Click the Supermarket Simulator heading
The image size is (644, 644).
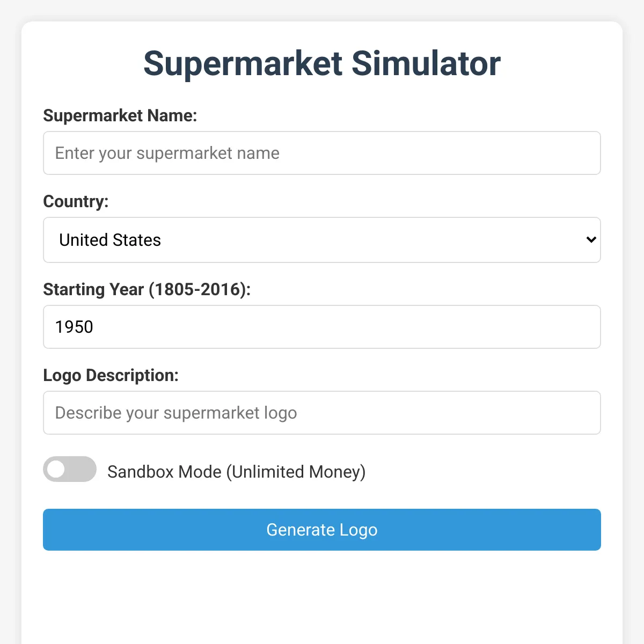(x=322, y=63)
